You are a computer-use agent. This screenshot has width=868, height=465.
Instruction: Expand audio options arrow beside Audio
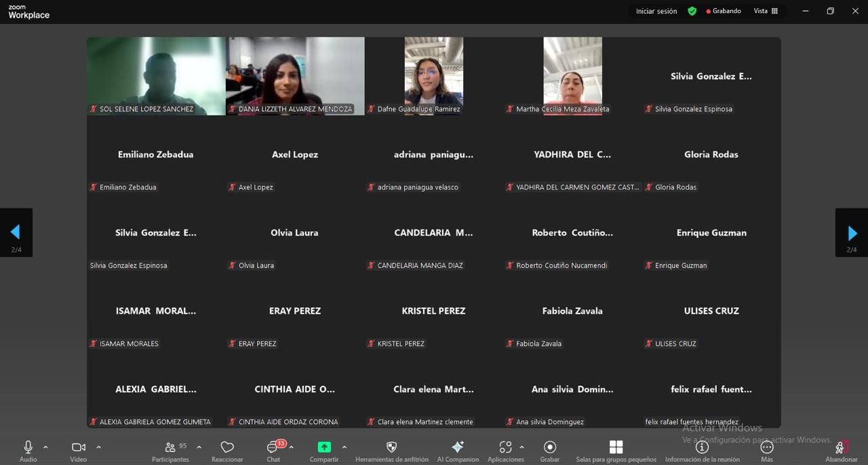tap(45, 447)
